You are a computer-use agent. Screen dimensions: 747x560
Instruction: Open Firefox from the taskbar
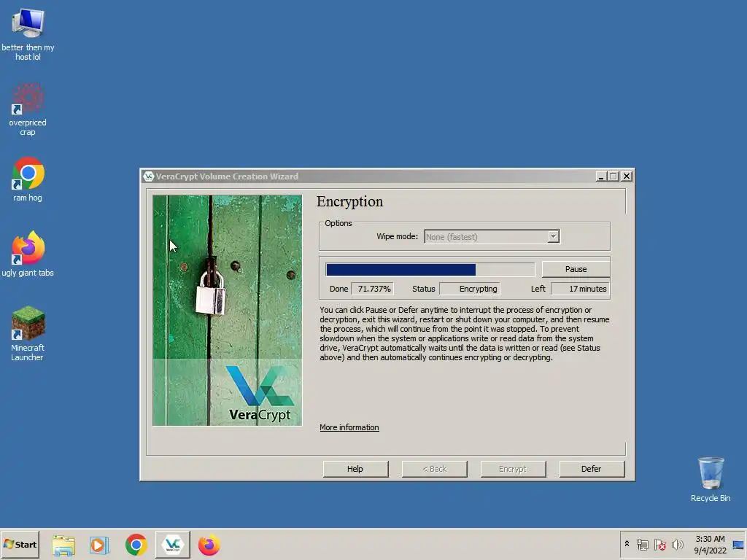point(209,545)
